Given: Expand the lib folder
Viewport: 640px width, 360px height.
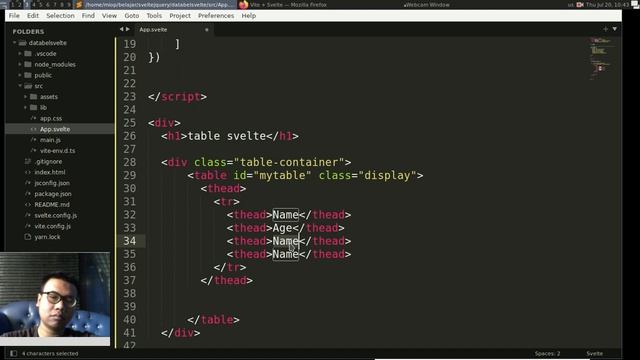Looking at the screenshot, I should coord(26,107).
